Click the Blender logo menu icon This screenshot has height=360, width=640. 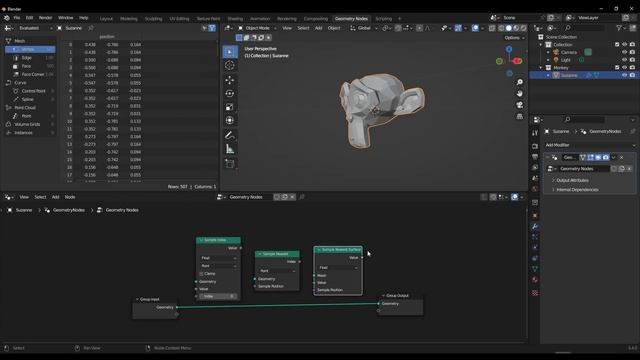click(x=7, y=18)
